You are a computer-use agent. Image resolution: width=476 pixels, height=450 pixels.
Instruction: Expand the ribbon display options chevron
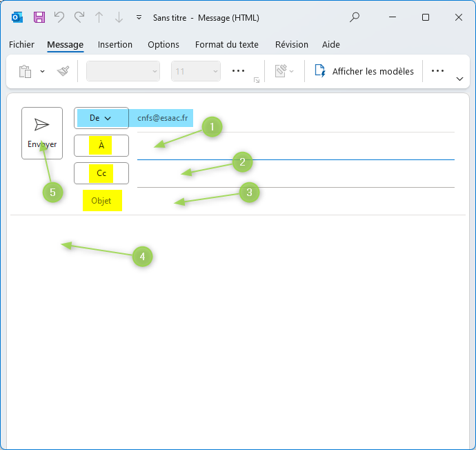(460, 79)
